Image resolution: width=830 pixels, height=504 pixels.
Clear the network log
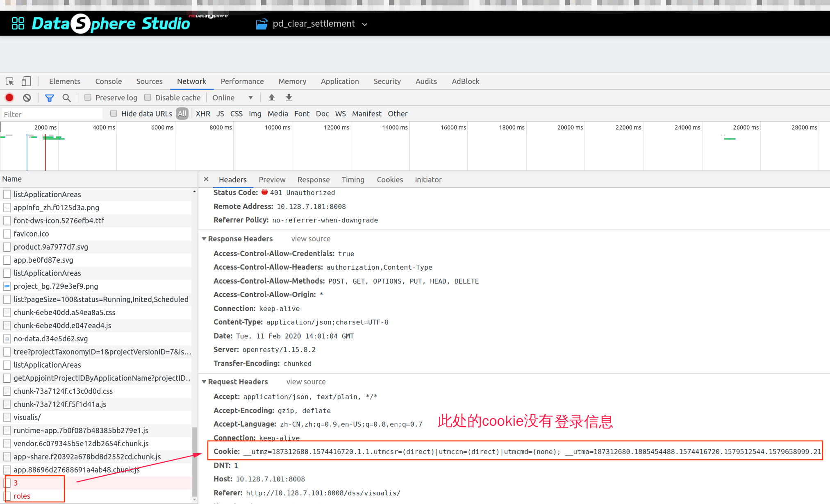[27, 98]
